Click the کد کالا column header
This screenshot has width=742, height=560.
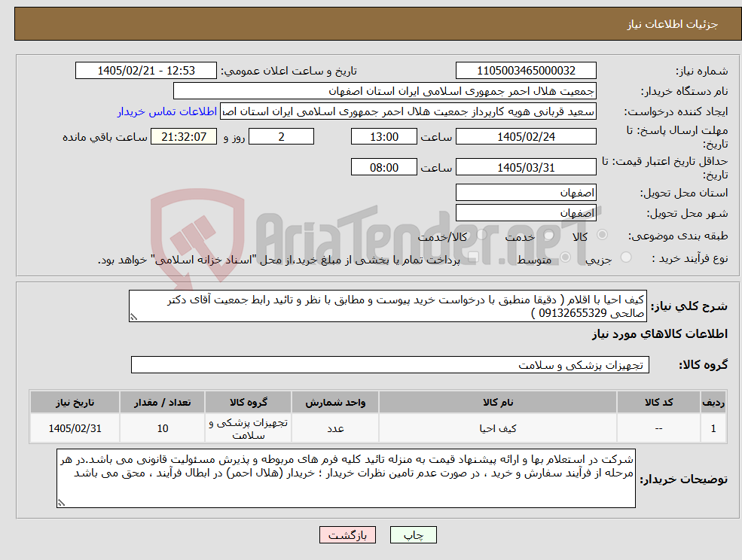[x=658, y=402]
